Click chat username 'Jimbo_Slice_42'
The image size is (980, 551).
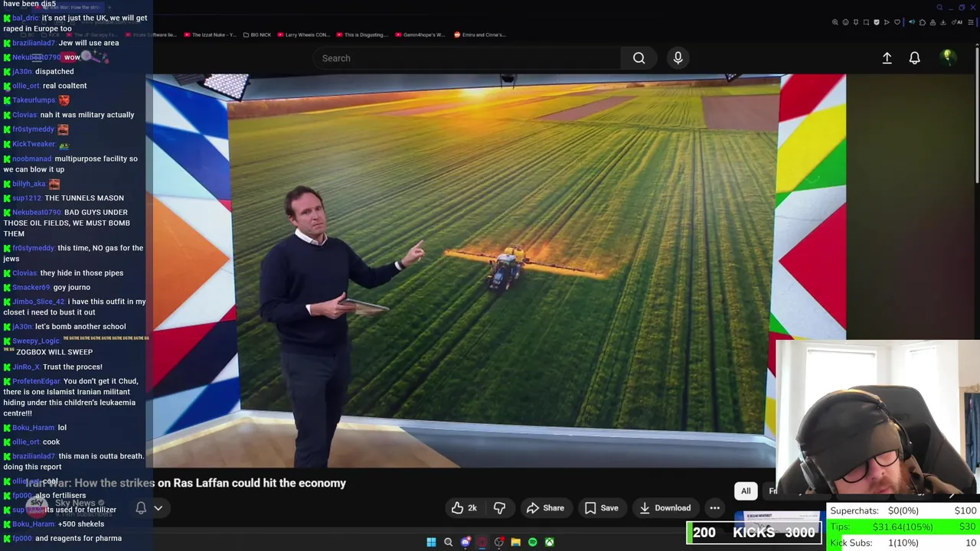[38, 302]
